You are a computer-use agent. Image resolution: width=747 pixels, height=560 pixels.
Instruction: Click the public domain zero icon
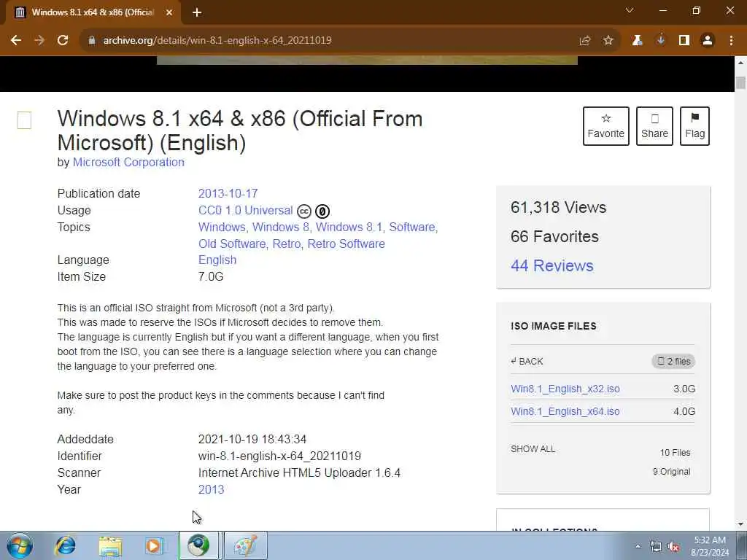coord(322,211)
